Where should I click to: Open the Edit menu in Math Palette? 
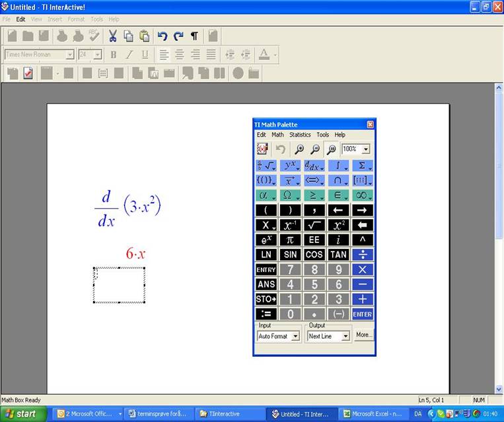point(261,135)
